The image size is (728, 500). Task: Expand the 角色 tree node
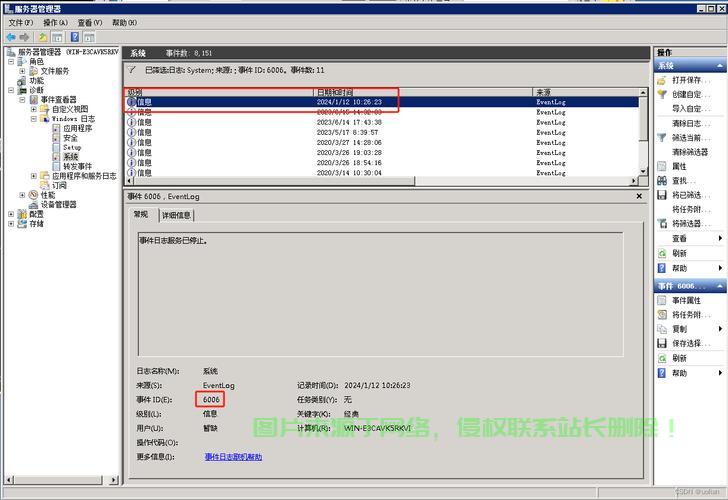[11, 62]
